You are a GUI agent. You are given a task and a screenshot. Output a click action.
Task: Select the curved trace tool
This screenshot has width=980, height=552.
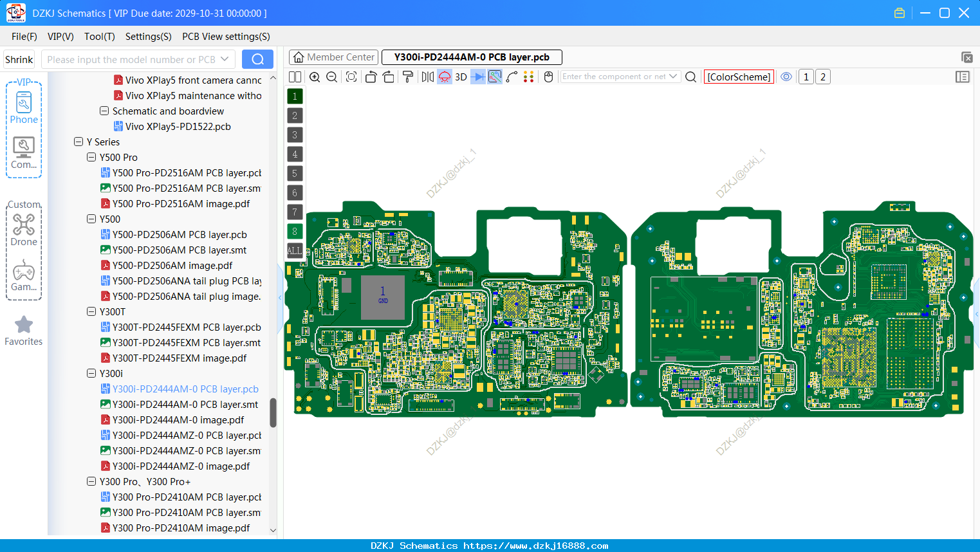(512, 77)
